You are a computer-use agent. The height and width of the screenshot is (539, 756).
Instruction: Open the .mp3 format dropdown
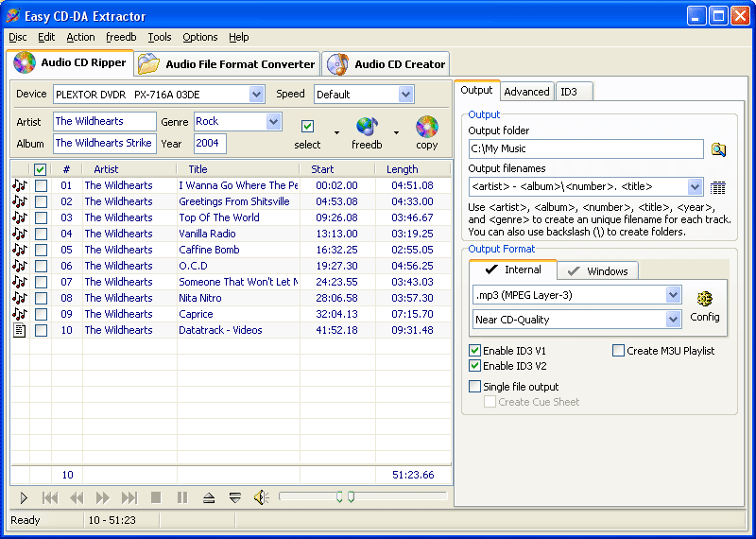pos(673,295)
